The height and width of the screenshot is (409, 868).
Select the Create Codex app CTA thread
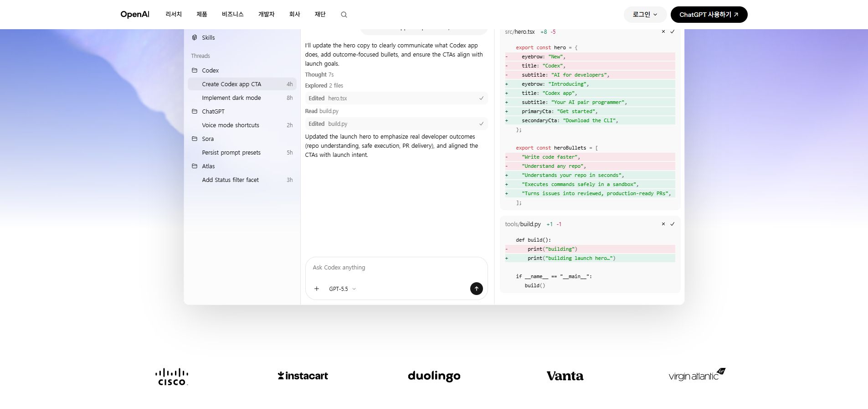[242, 84]
